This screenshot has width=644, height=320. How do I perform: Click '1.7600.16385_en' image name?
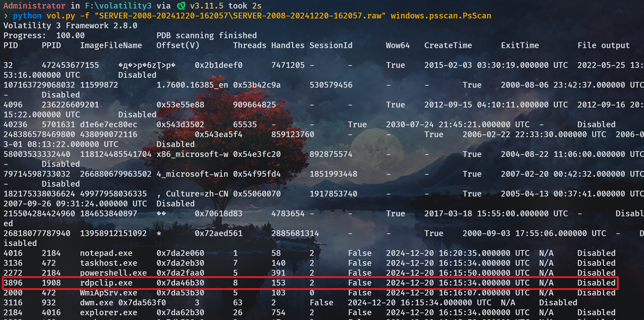192,85
